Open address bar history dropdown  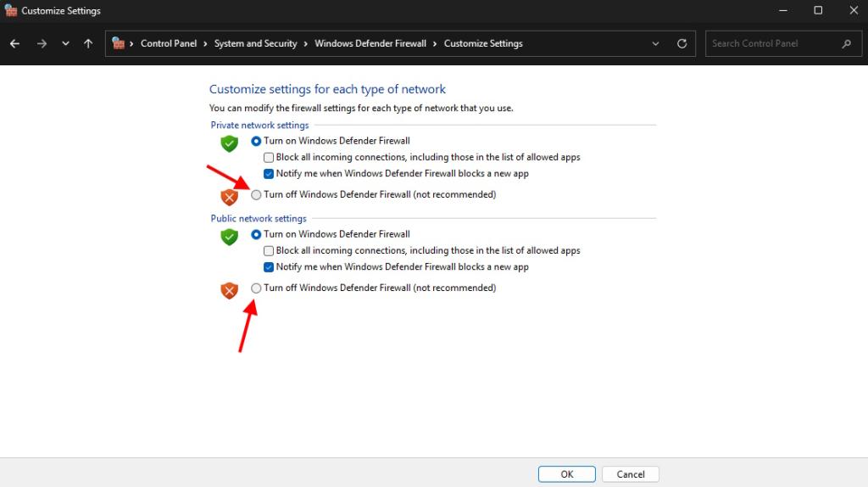click(655, 43)
